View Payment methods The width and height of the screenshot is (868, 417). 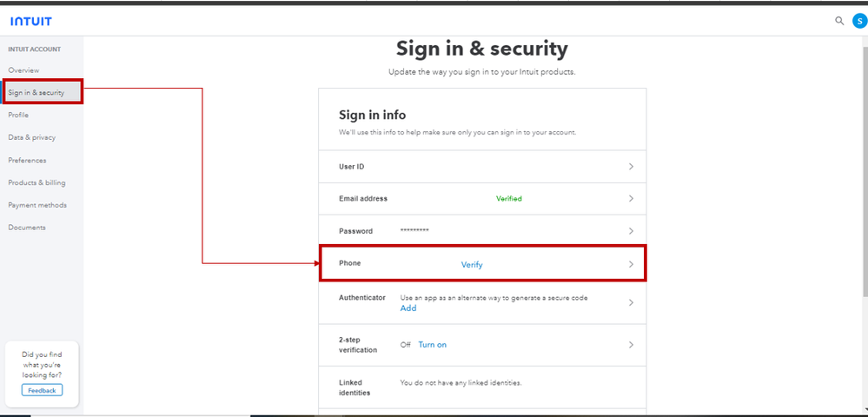[x=37, y=205]
